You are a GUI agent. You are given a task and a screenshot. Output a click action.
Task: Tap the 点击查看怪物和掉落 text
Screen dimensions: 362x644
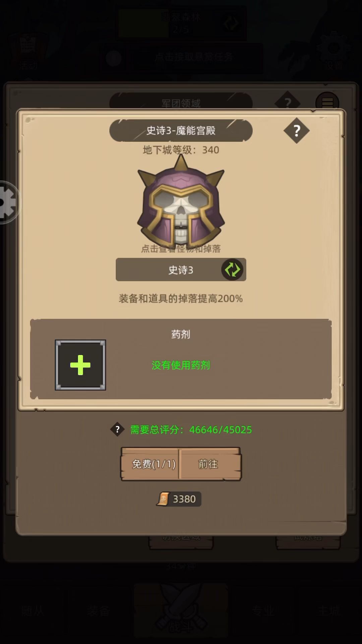pos(181,249)
